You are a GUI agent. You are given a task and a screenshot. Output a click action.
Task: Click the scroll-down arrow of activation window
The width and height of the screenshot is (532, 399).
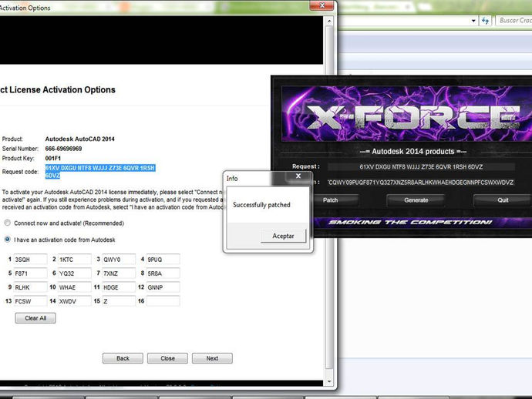coord(328,381)
